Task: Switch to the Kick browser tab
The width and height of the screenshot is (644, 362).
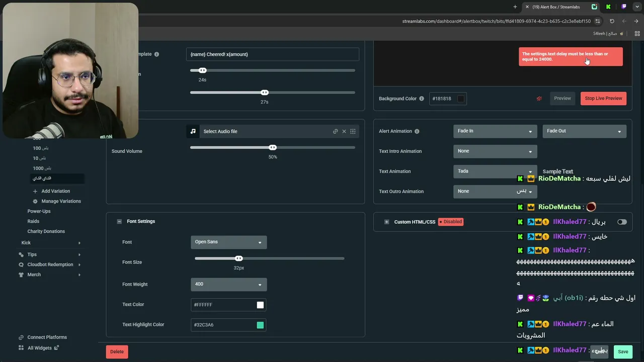Action: [608, 7]
